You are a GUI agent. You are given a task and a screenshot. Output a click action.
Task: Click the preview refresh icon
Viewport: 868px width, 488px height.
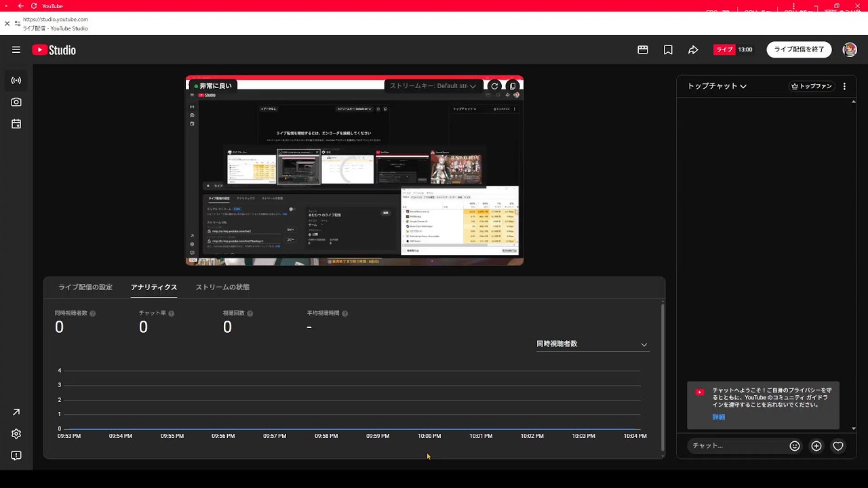495,86
